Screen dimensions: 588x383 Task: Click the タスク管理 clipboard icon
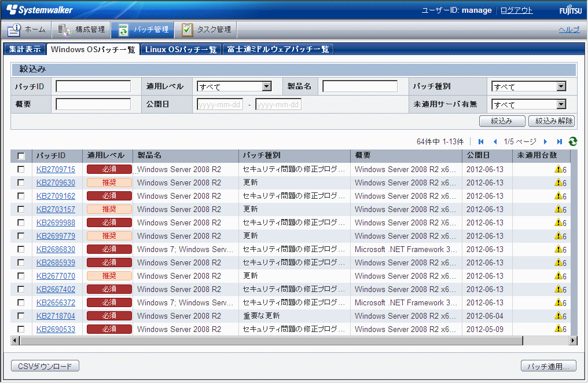point(187,30)
